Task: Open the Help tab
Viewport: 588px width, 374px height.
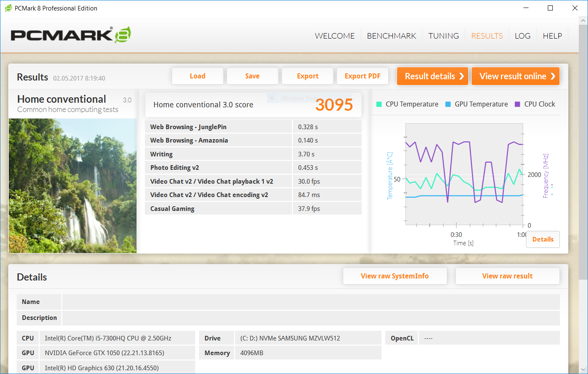Action: (552, 36)
